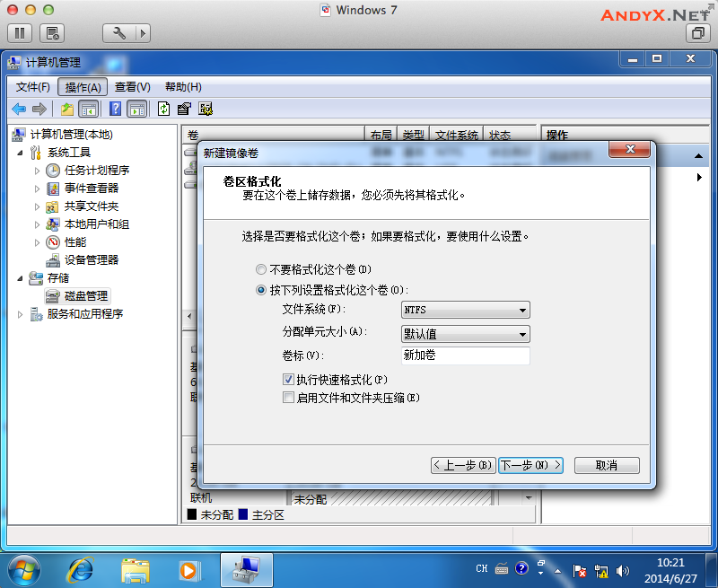Select 任务计划程序 clock icon

53,171
